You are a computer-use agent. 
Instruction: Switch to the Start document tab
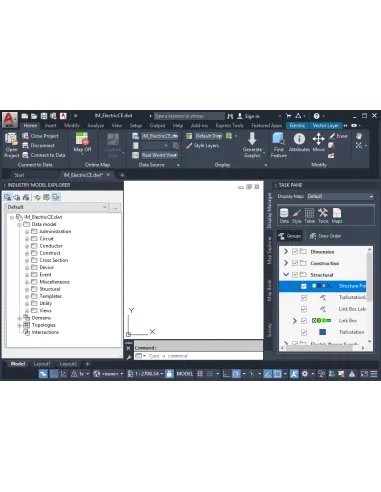click(x=19, y=175)
